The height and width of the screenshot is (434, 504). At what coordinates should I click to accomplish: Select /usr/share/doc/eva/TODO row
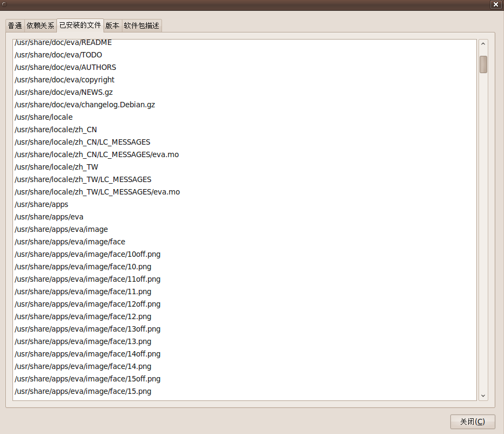pos(244,55)
